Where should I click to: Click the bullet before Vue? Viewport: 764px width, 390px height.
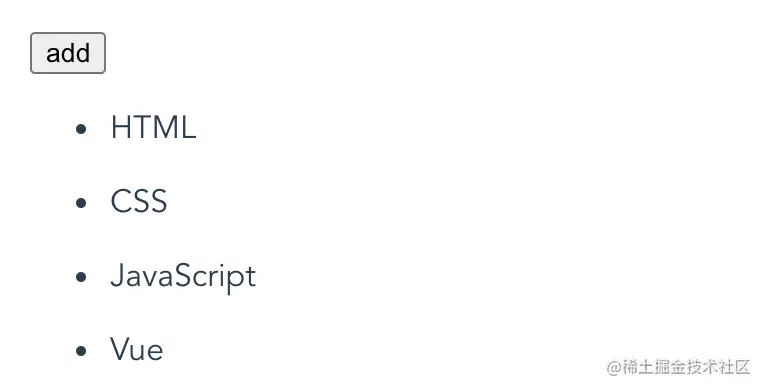[81, 350]
